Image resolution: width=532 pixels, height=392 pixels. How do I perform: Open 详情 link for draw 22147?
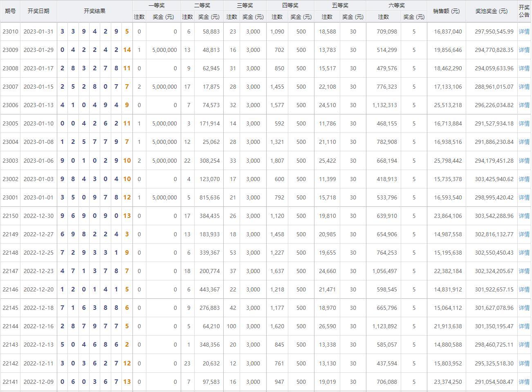coord(524,271)
